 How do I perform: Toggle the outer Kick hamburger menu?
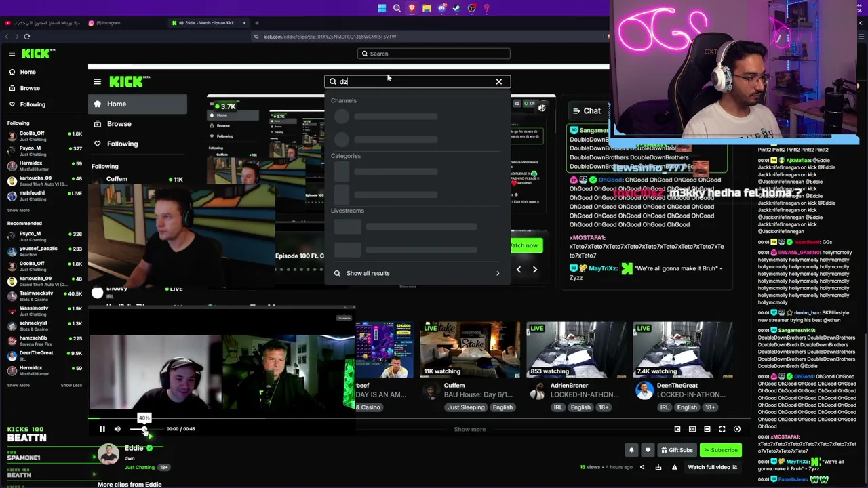[x=12, y=54]
